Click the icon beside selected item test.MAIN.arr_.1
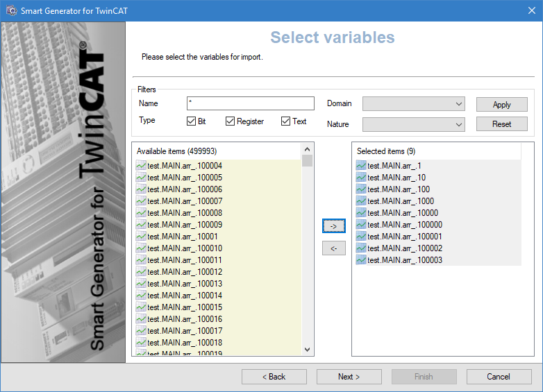Viewport: 543px width, 392px height. [x=360, y=166]
